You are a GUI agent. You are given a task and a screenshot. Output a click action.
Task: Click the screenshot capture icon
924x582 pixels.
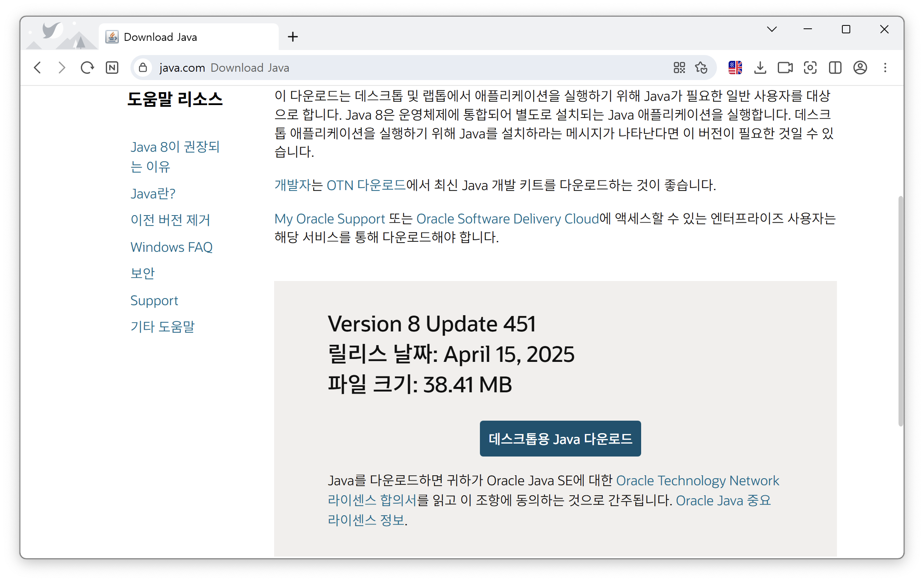click(810, 68)
